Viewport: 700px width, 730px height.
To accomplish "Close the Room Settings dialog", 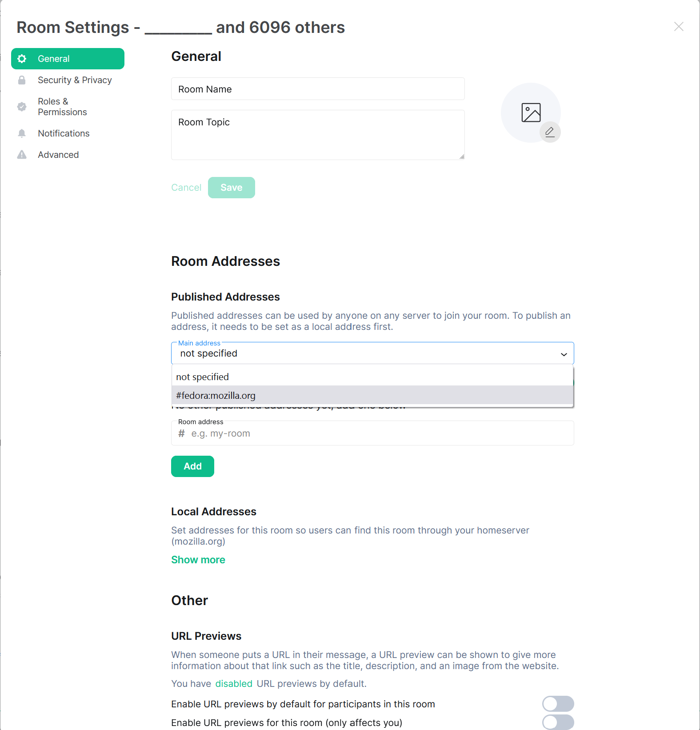I will pyautogui.click(x=679, y=27).
